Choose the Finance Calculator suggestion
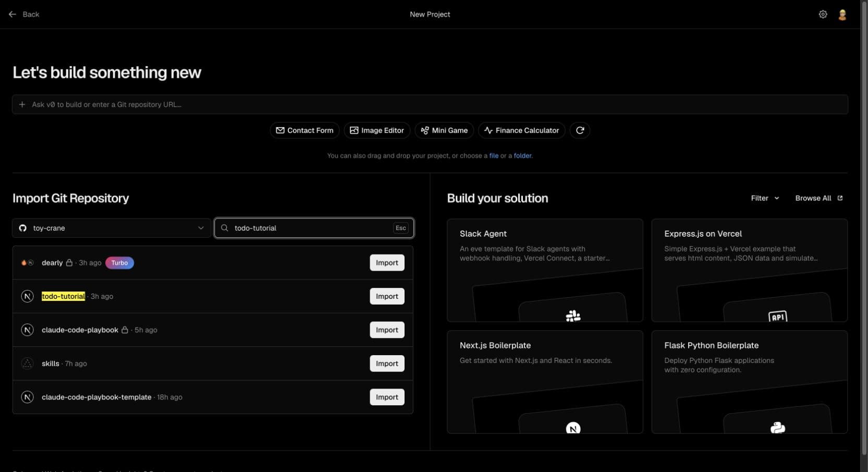Viewport: 868px width, 472px height. [522, 130]
